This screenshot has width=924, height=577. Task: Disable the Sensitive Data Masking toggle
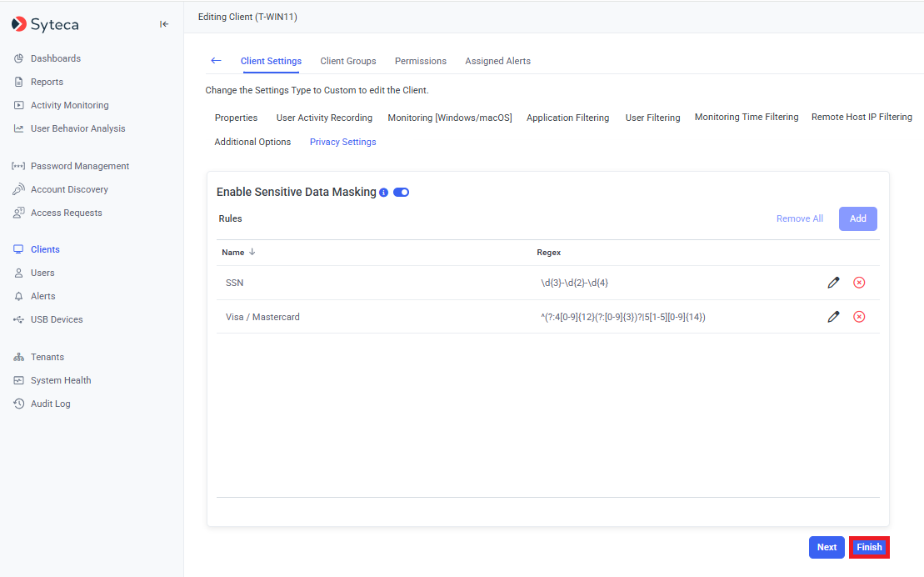click(401, 193)
